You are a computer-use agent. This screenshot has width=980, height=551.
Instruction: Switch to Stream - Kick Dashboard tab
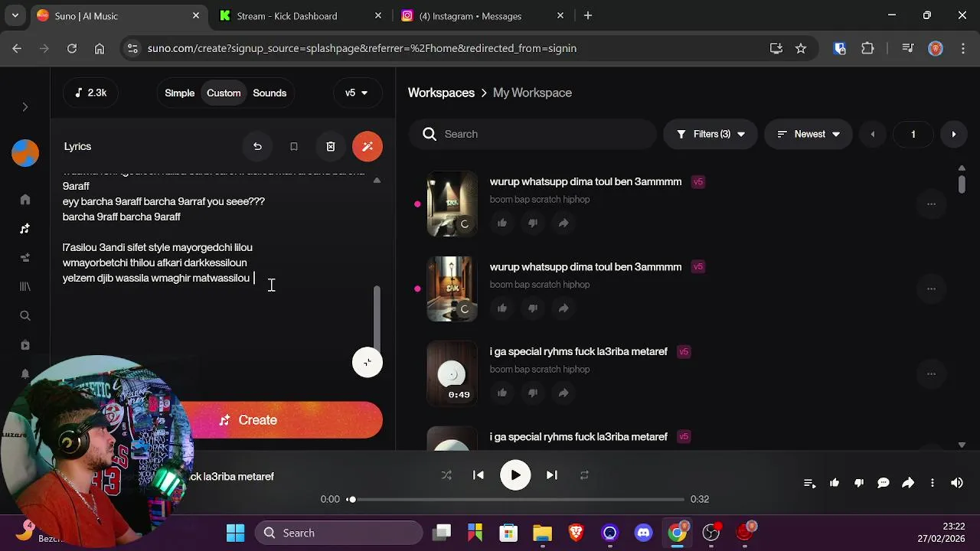pyautogui.click(x=300, y=15)
